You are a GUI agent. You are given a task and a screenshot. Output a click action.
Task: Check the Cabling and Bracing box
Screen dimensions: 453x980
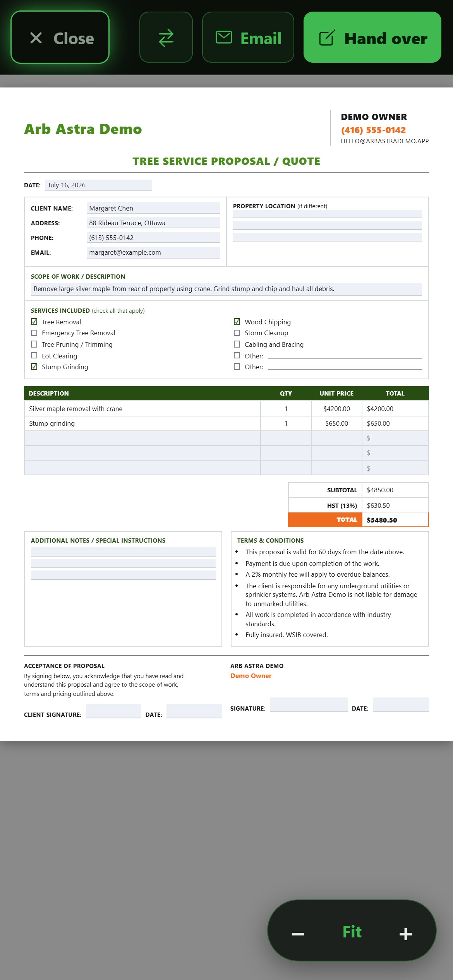tap(237, 344)
